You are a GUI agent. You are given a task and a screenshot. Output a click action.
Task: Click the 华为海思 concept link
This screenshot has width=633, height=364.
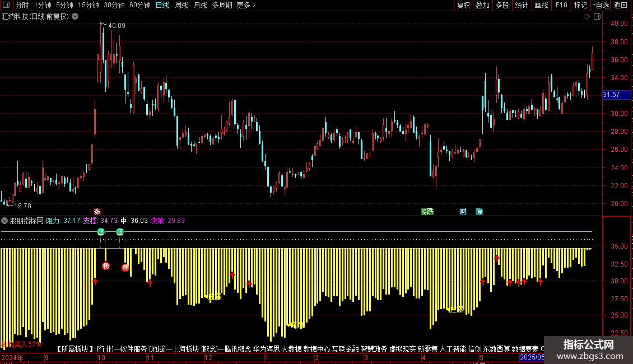click(267, 349)
